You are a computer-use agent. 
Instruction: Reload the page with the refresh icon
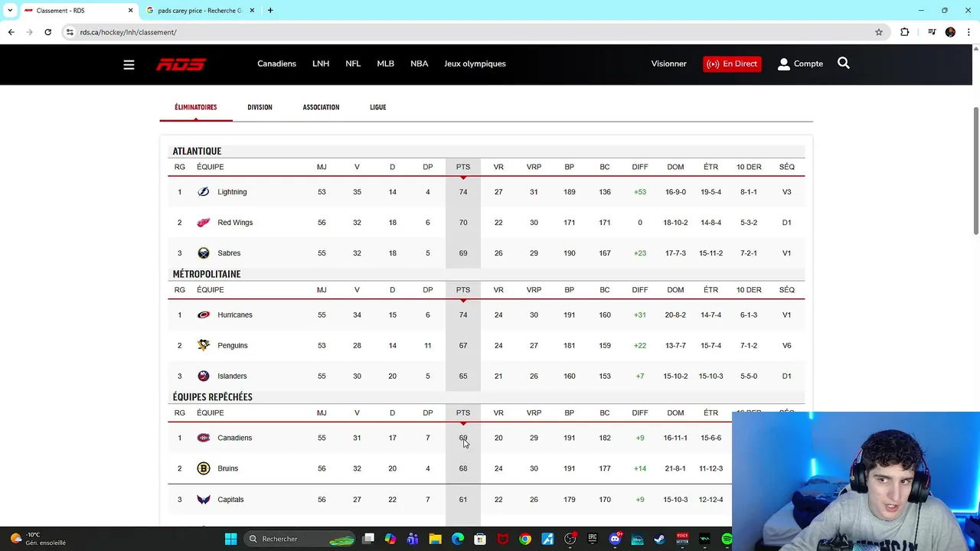pyautogui.click(x=47, y=32)
